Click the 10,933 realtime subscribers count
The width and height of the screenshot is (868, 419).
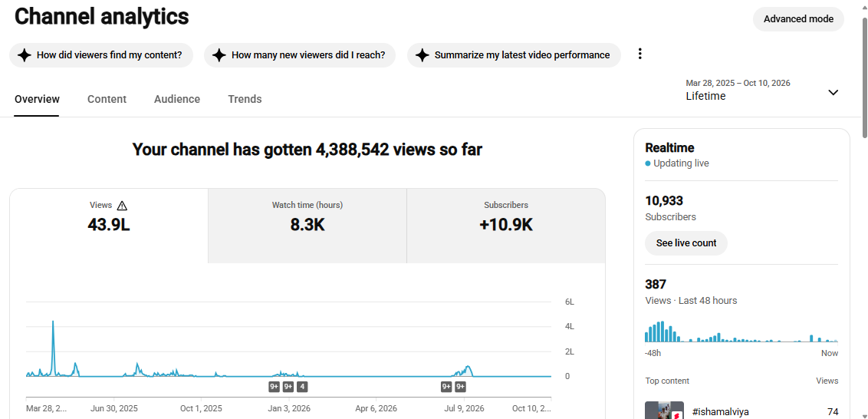point(664,200)
